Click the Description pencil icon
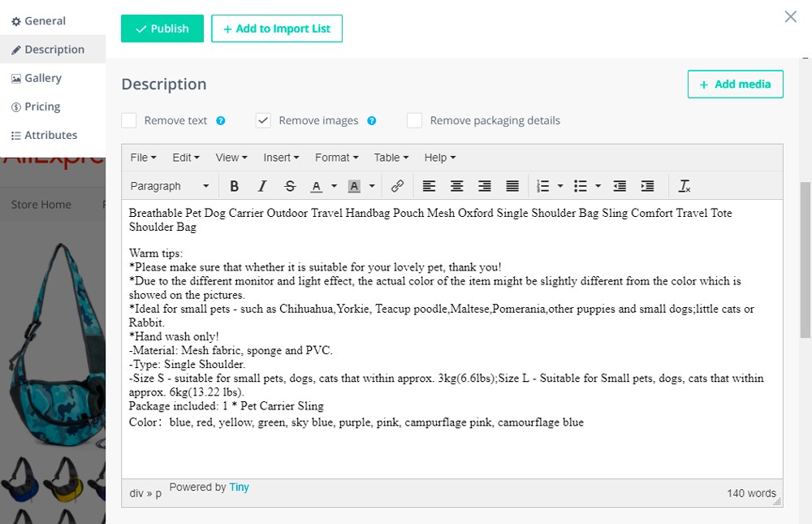Screen dimensions: 812x524 [16, 50]
